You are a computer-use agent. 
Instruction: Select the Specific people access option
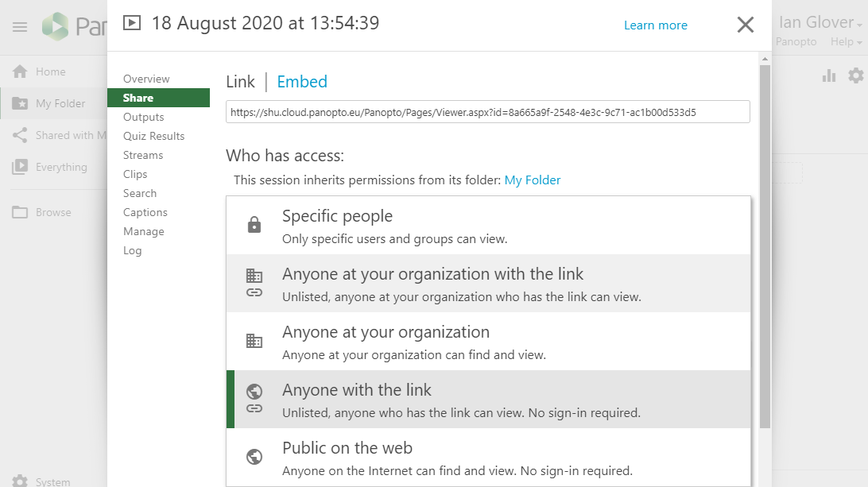point(488,226)
